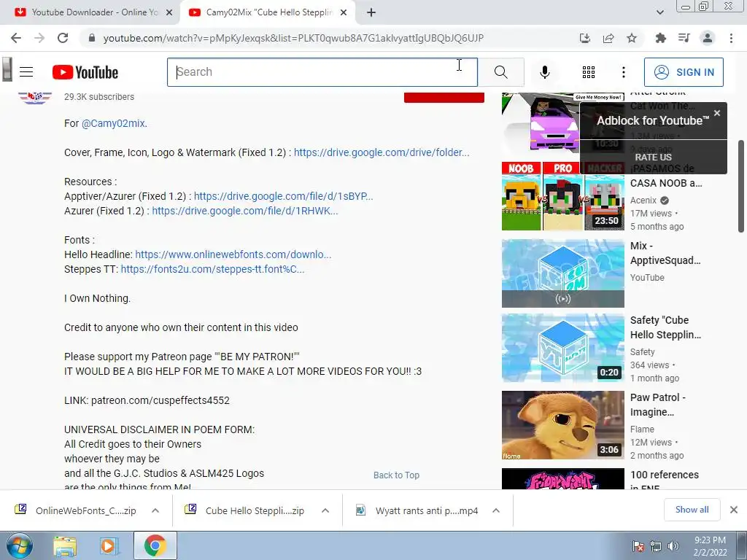The height and width of the screenshot is (560, 747).
Task: Open a new browser tab
Action: (371, 12)
